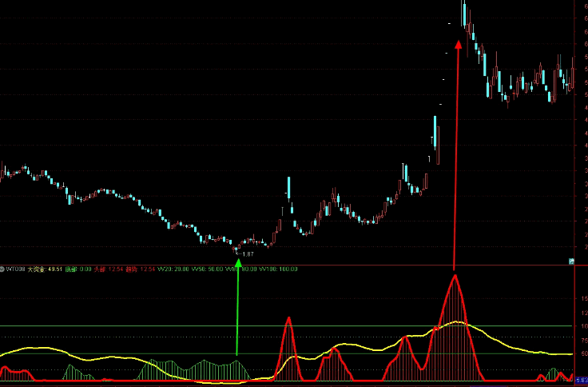This screenshot has width=588, height=387.
Task: Click the W50: 50.00 reference value
Action: coord(207,269)
